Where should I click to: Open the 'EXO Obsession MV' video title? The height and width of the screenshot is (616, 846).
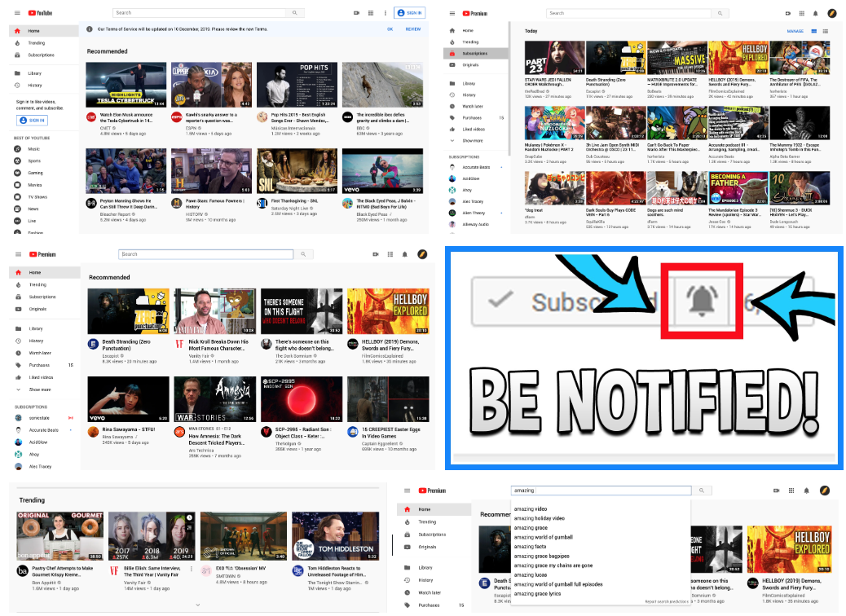click(x=240, y=569)
